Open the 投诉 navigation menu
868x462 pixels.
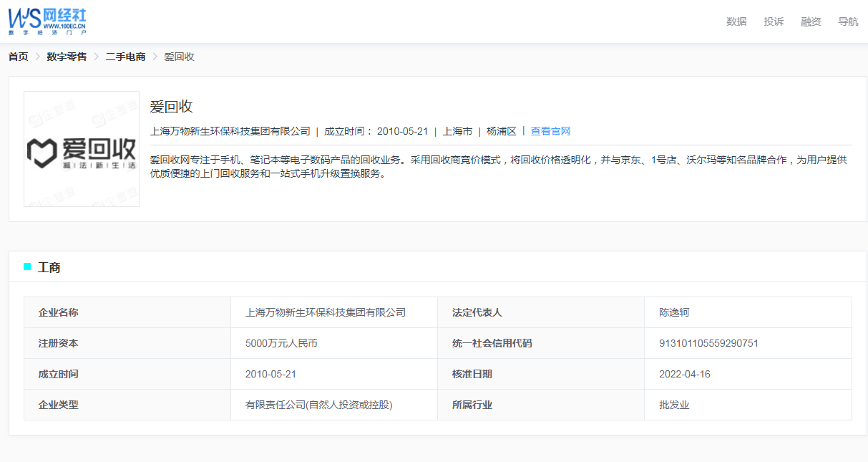(774, 21)
